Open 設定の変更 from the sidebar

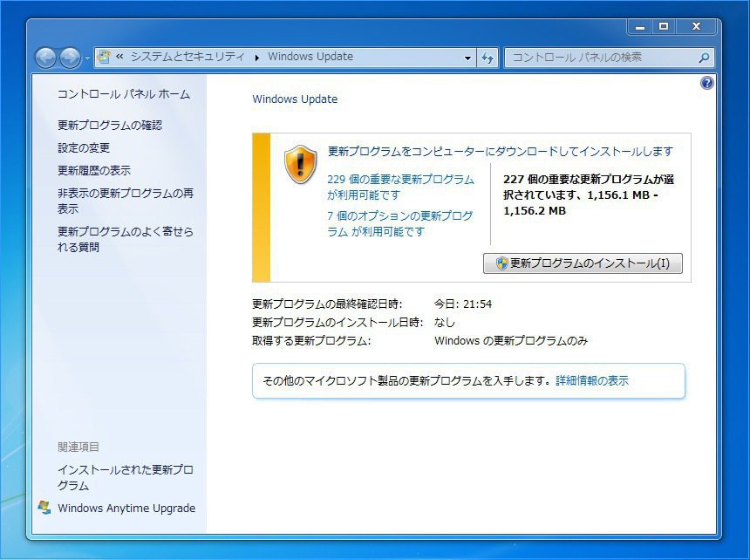(84, 148)
